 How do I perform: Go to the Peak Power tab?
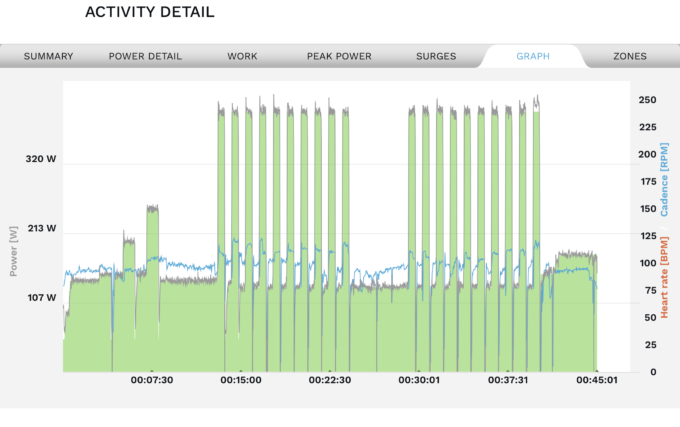pos(339,56)
